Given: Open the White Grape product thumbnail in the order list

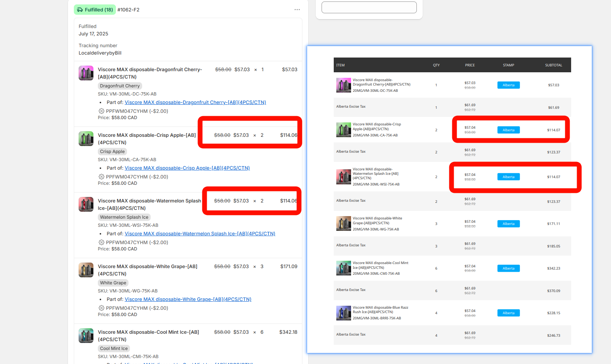Looking at the screenshot, I should point(86,270).
